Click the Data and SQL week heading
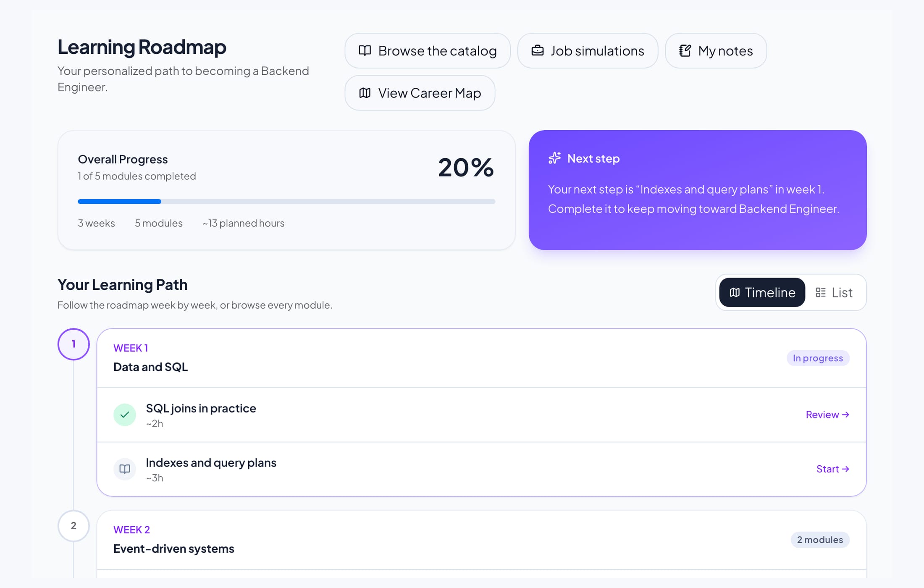 tap(150, 367)
